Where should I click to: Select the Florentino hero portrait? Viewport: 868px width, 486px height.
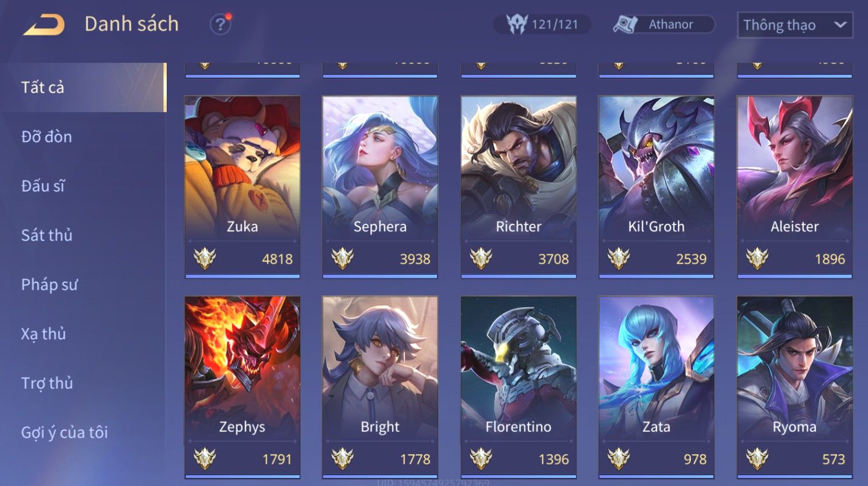click(519, 387)
